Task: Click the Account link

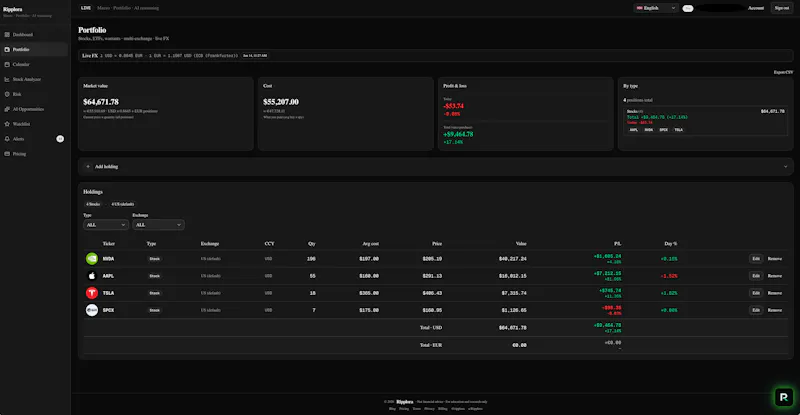Action: coord(756,8)
